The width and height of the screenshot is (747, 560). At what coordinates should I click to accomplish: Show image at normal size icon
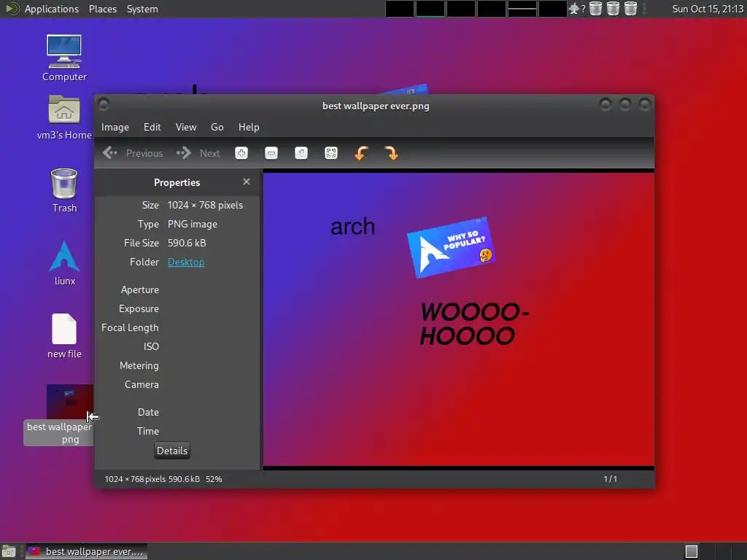tap(301, 153)
